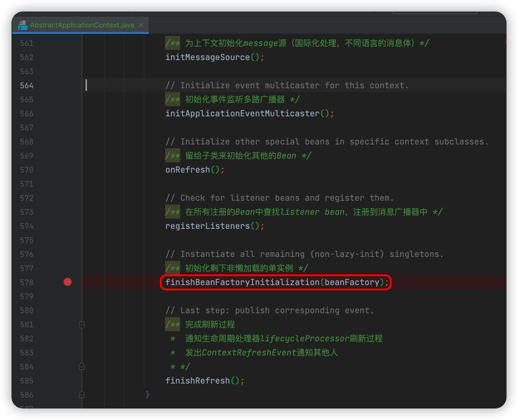Click the comment 'Last step: publish corresponding event'

[x=269, y=311]
